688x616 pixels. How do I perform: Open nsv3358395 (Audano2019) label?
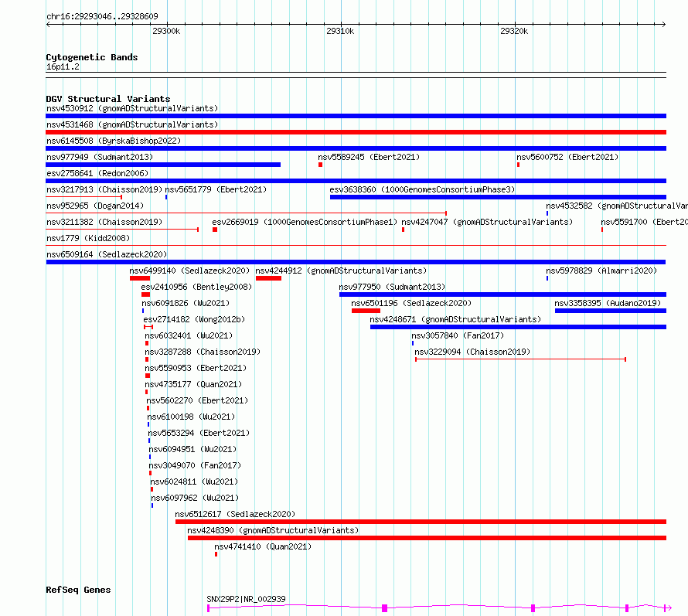click(x=608, y=303)
